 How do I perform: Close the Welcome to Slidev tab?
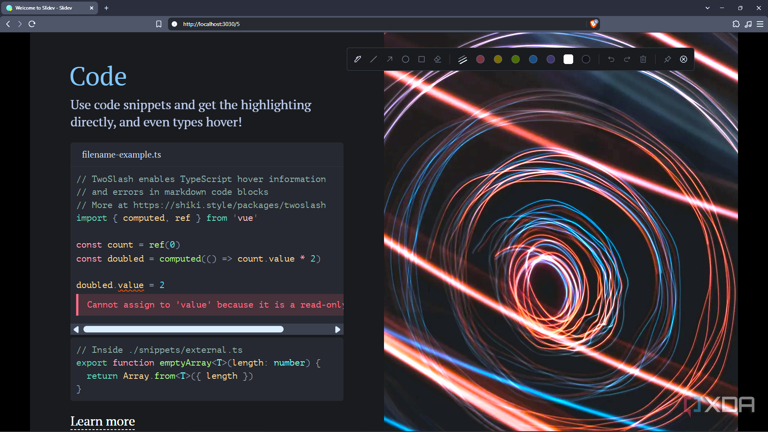point(91,8)
